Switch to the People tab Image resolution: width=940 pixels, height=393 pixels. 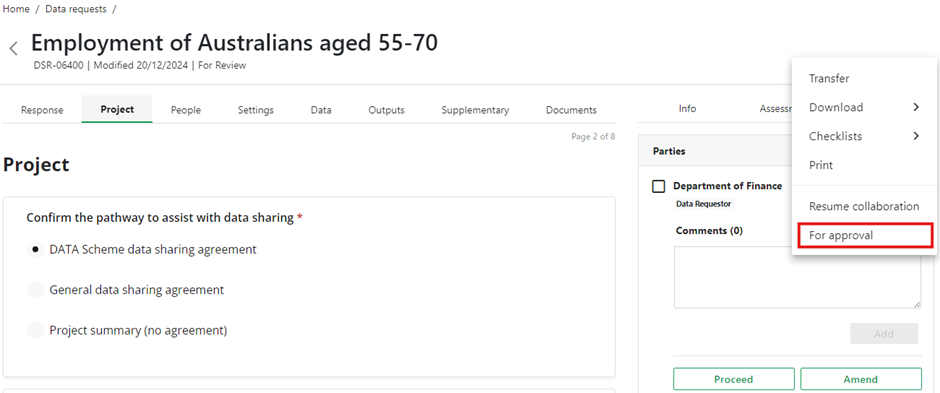point(186,110)
